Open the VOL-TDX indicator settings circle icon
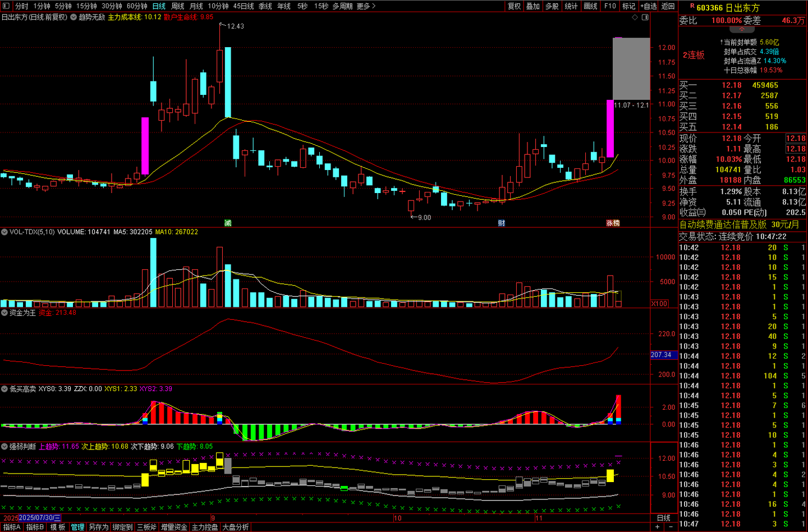Screen dimensions: 808x532 click(x=4, y=232)
